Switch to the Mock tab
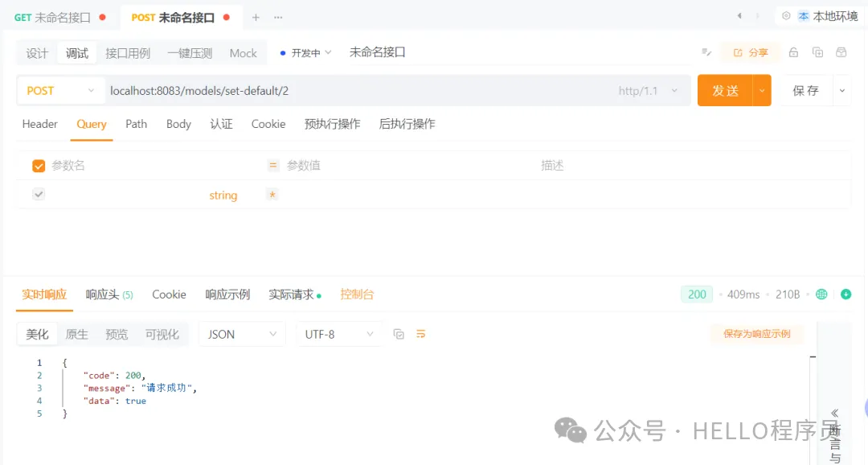This screenshot has width=868, height=465. point(243,52)
